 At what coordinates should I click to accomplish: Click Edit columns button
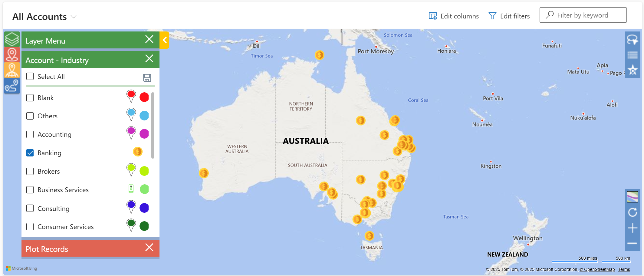454,16
